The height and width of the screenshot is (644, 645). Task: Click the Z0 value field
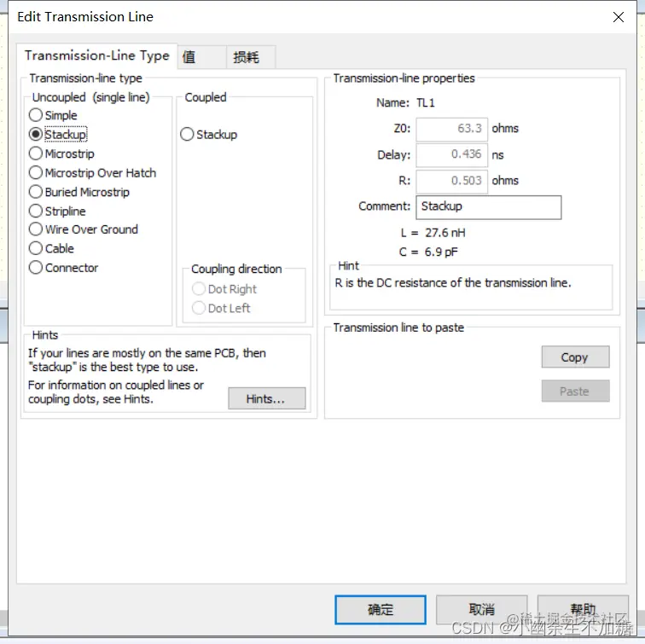click(451, 129)
